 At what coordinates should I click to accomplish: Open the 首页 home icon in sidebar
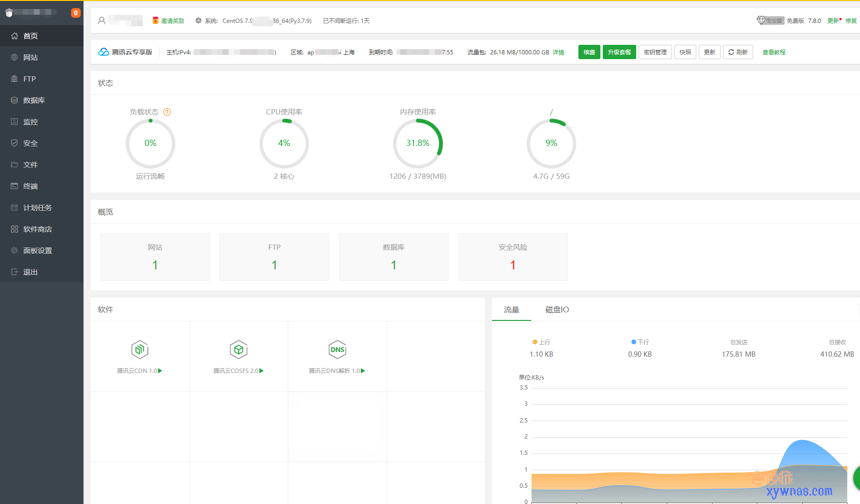click(14, 36)
